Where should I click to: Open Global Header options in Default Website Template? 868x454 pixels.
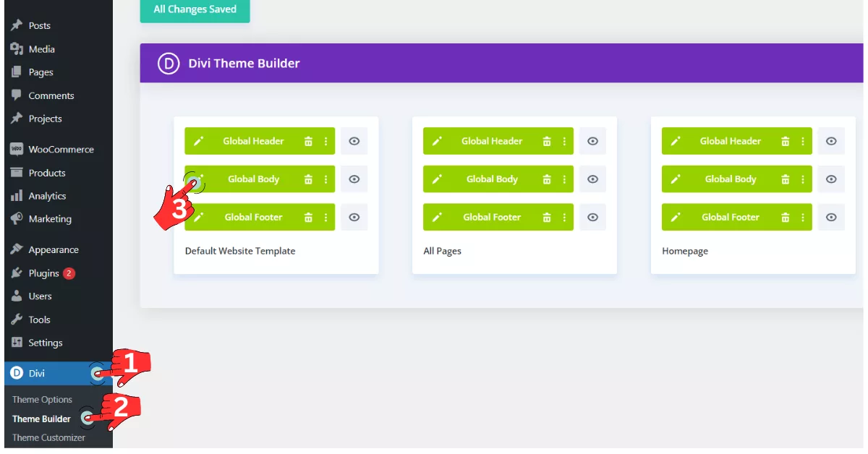325,141
